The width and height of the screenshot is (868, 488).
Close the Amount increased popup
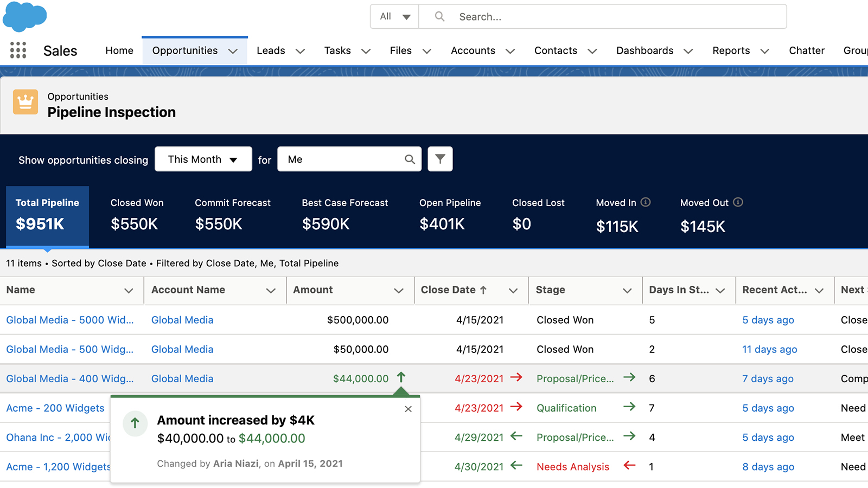[x=408, y=409]
